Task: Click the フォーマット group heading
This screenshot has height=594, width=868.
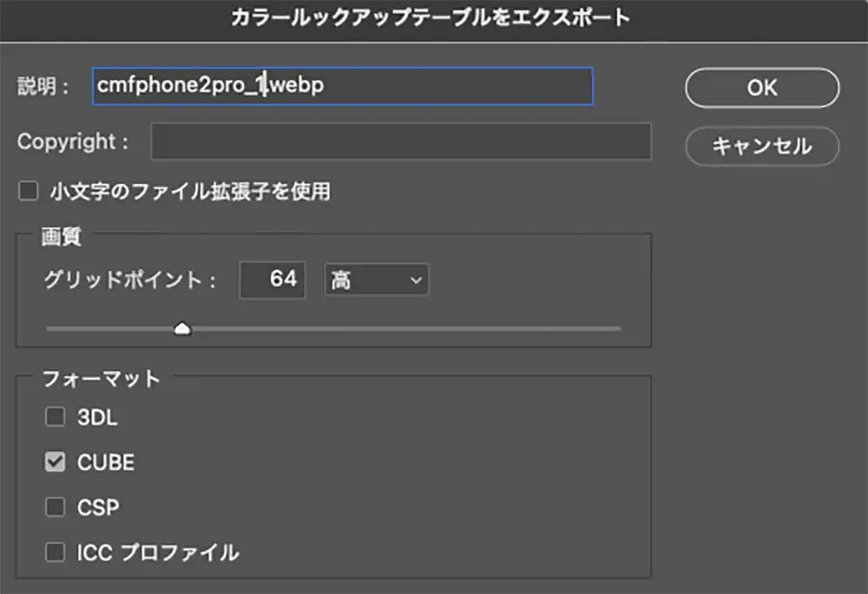Action: 102,378
